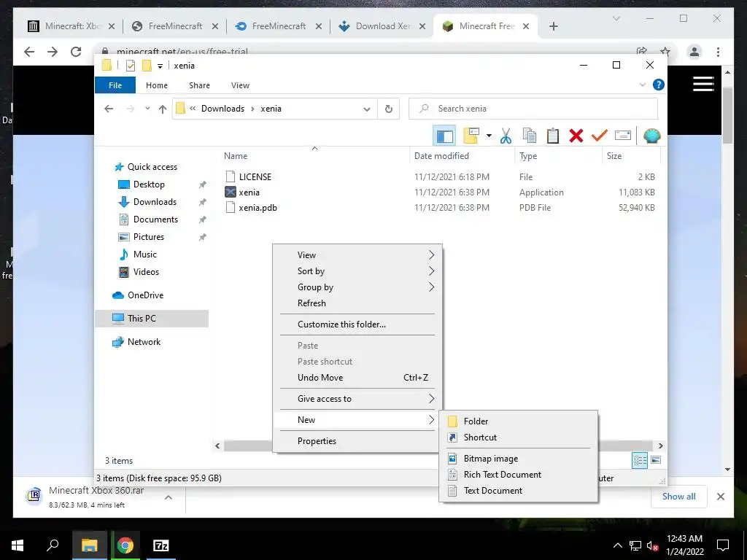Click the orange checkmark toolbar icon
This screenshot has width=747, height=560.
(600, 136)
